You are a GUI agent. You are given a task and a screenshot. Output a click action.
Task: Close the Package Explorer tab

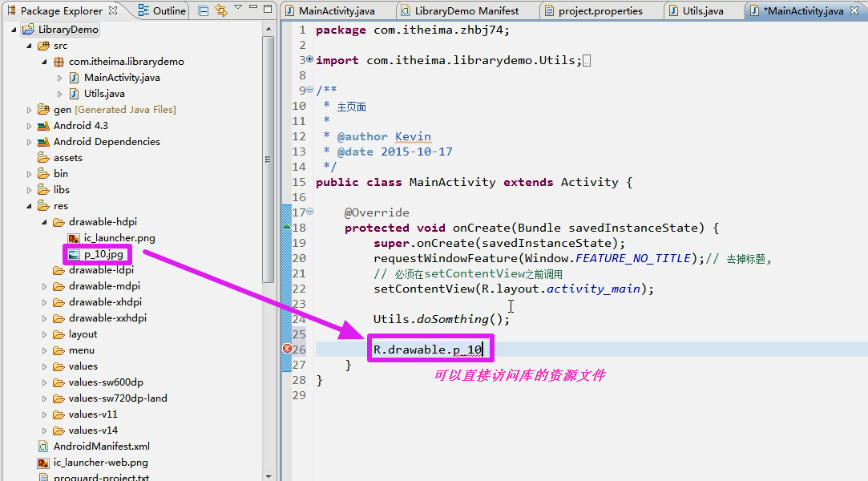113,10
